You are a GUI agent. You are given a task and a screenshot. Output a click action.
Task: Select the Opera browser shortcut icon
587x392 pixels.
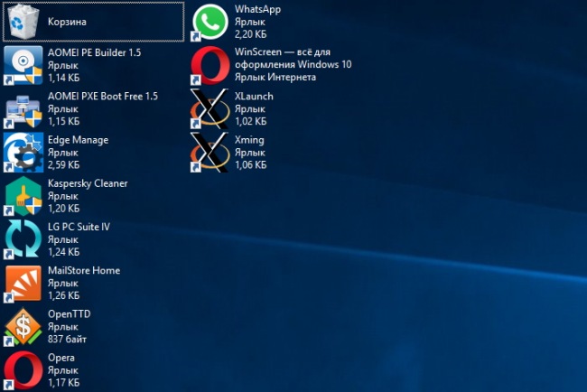pos(23,370)
